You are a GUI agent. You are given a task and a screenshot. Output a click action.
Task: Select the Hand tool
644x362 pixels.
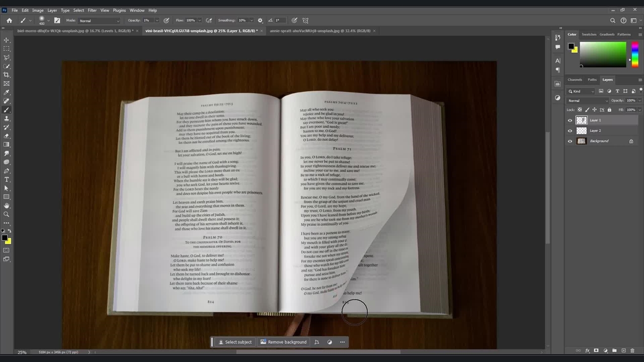(x=7, y=206)
